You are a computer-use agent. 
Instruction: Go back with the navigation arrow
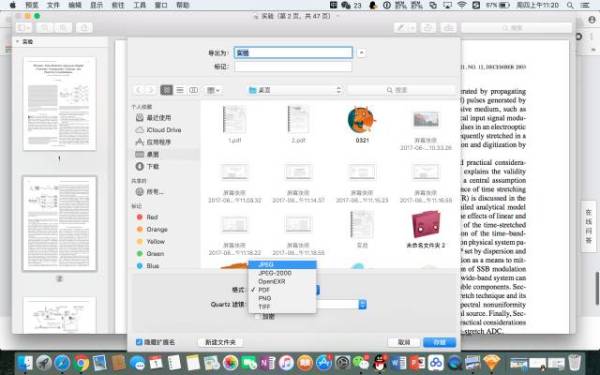click(x=139, y=90)
